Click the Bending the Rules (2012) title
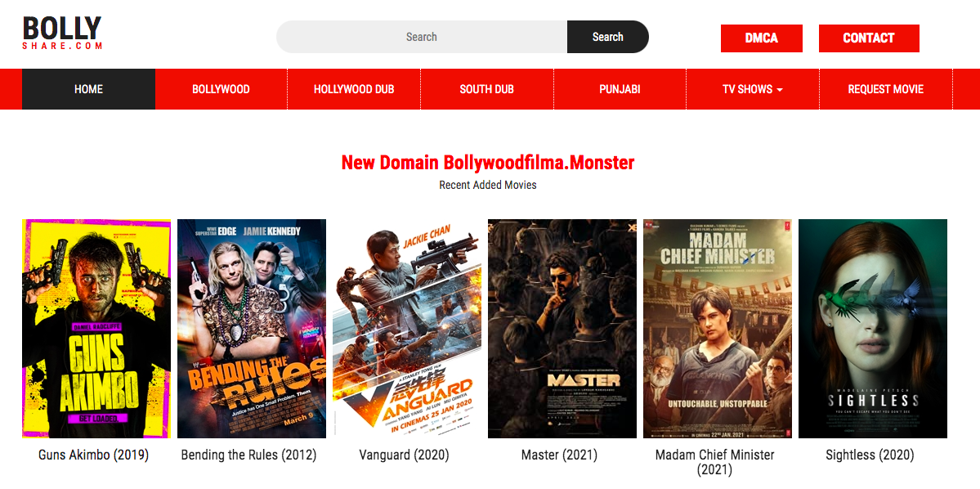The image size is (980, 489). pyautogui.click(x=248, y=455)
